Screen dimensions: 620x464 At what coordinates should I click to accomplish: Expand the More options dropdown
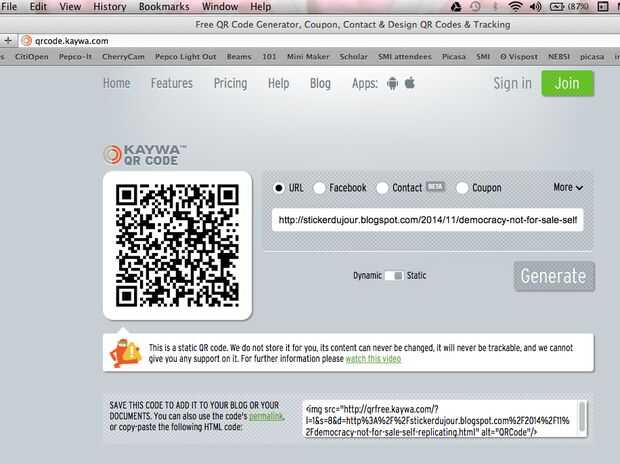568,187
